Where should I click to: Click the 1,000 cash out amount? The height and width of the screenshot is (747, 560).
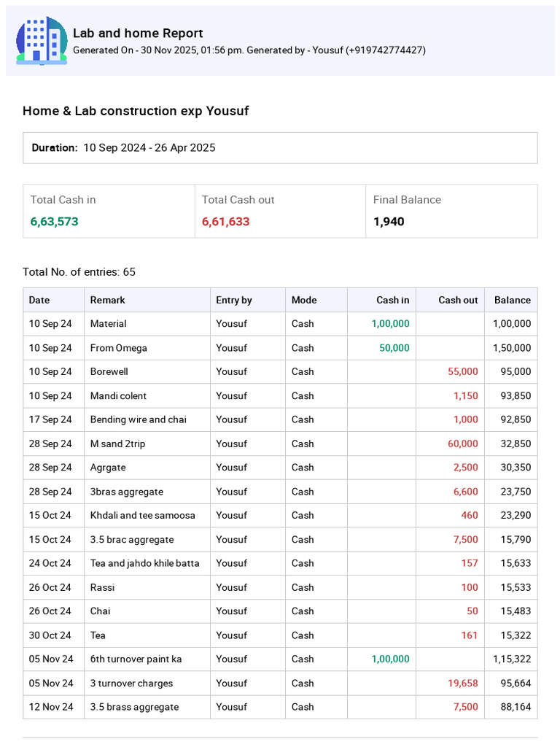[466, 419]
